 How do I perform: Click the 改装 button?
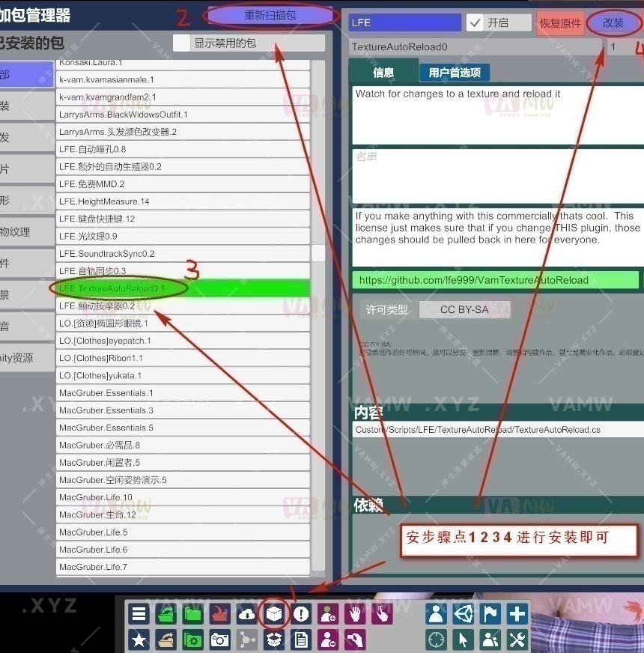613,23
